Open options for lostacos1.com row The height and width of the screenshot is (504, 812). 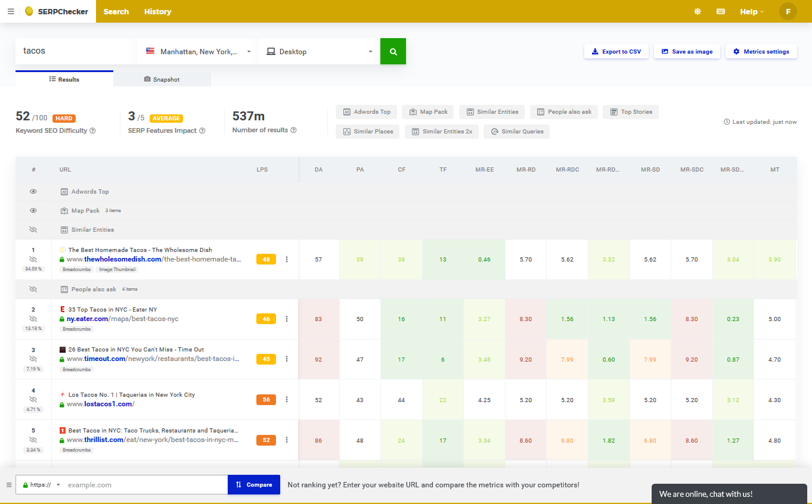click(287, 399)
